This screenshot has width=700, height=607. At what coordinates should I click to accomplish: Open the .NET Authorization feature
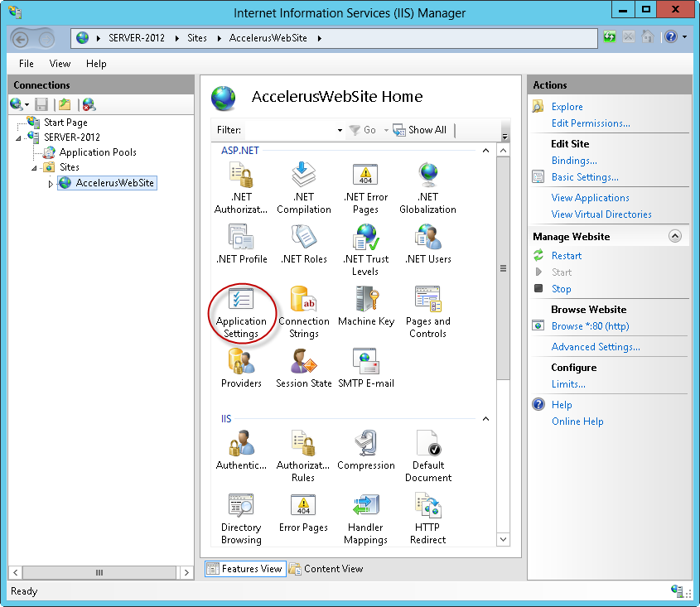[241, 188]
